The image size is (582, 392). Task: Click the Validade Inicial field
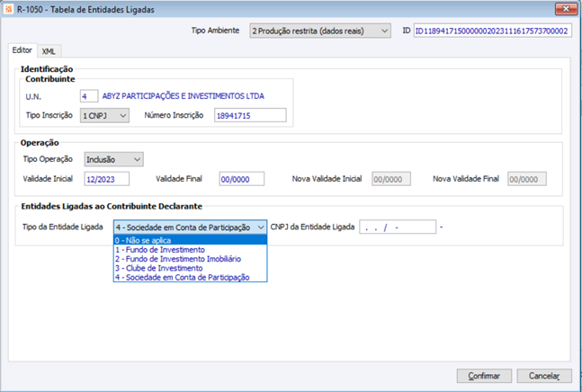(107, 179)
